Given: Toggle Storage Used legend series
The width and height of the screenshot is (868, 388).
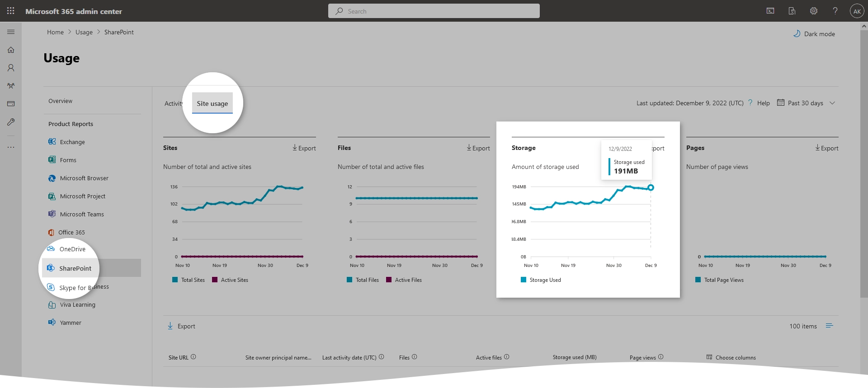Looking at the screenshot, I should point(541,280).
